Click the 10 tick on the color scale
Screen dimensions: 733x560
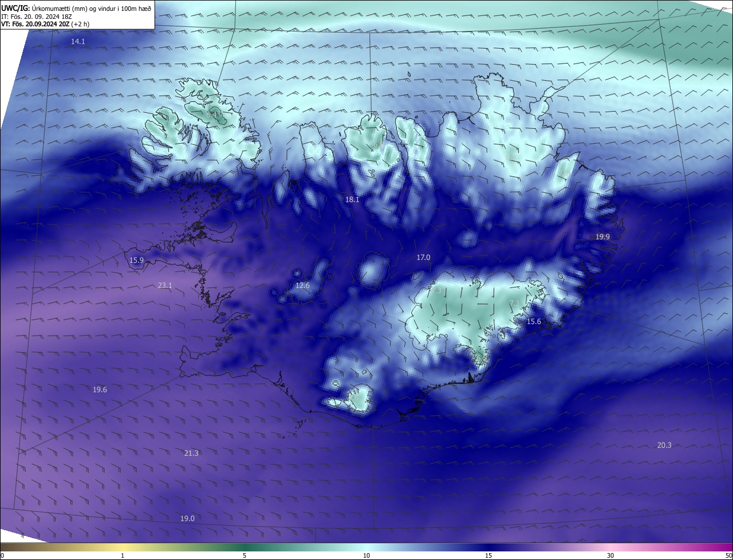click(366, 555)
